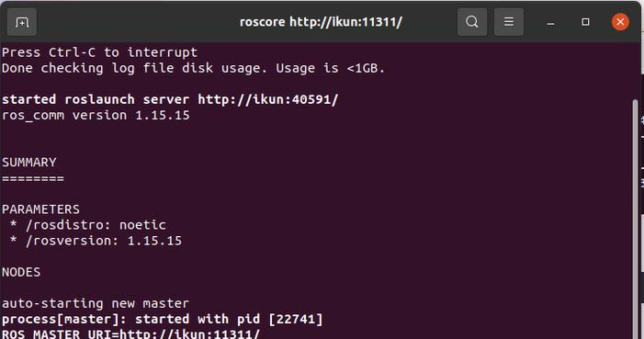Click the 'auto-starting new master' line
The height and width of the screenshot is (339, 644).
click(96, 304)
